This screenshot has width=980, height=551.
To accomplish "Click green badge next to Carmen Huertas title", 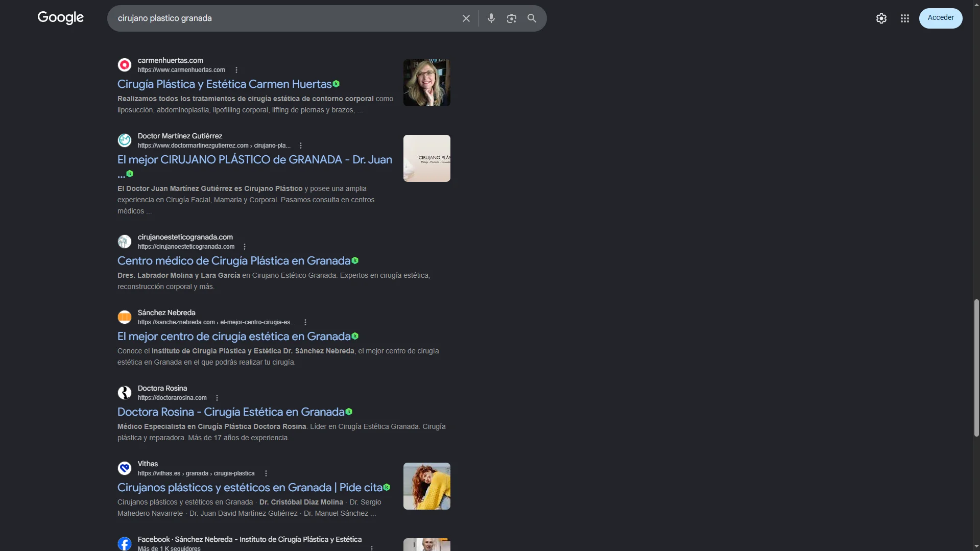I will 336,84.
